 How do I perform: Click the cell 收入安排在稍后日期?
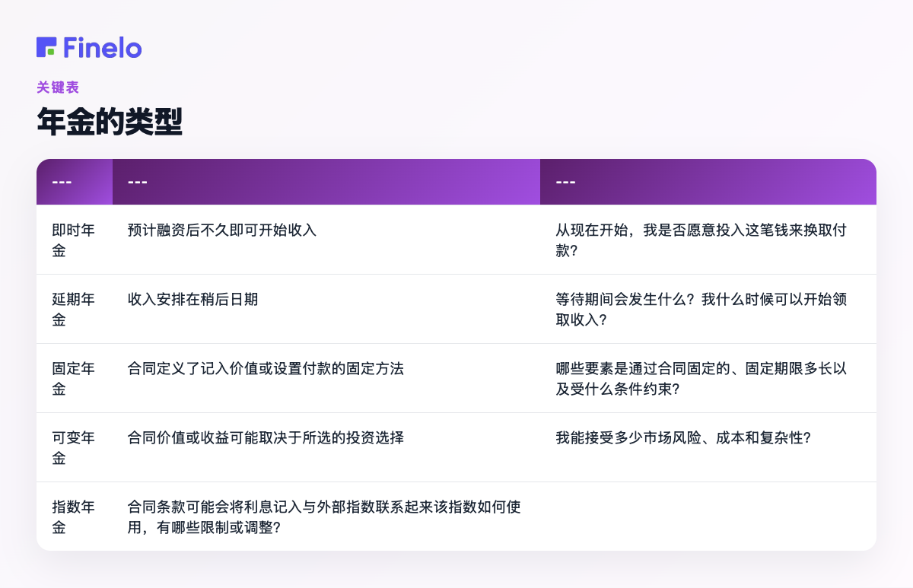coord(193,300)
